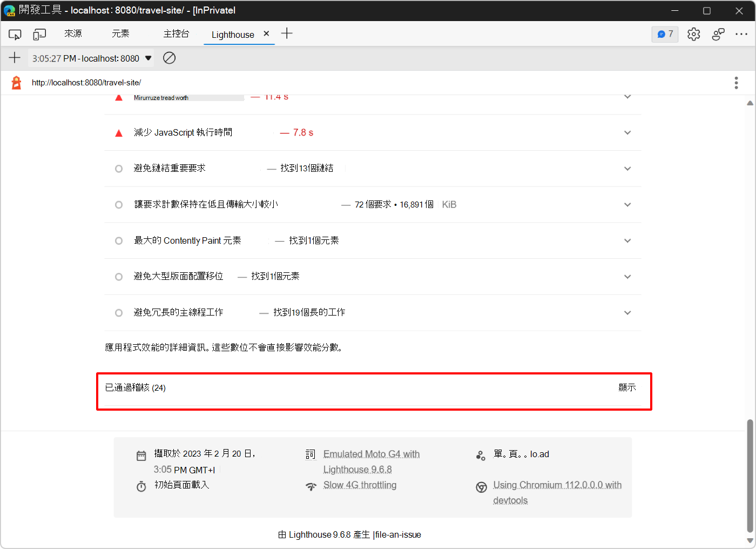Click the Lighthouse logo icon
The height and width of the screenshot is (549, 756).
[17, 83]
